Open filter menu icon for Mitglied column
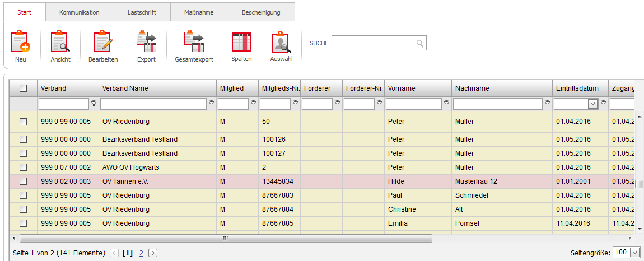The height and width of the screenshot is (261, 644). pos(254,104)
